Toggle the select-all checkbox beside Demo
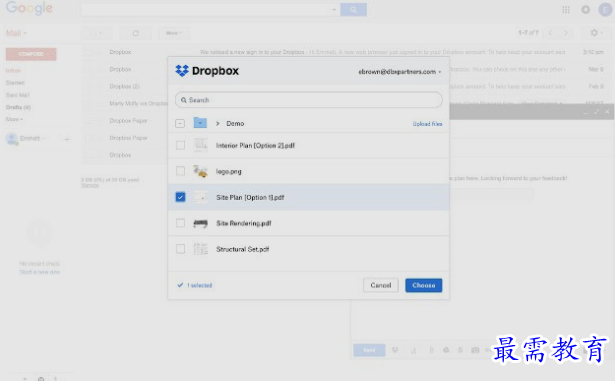Image resolution: width=615 pixels, height=381 pixels. coord(180,124)
